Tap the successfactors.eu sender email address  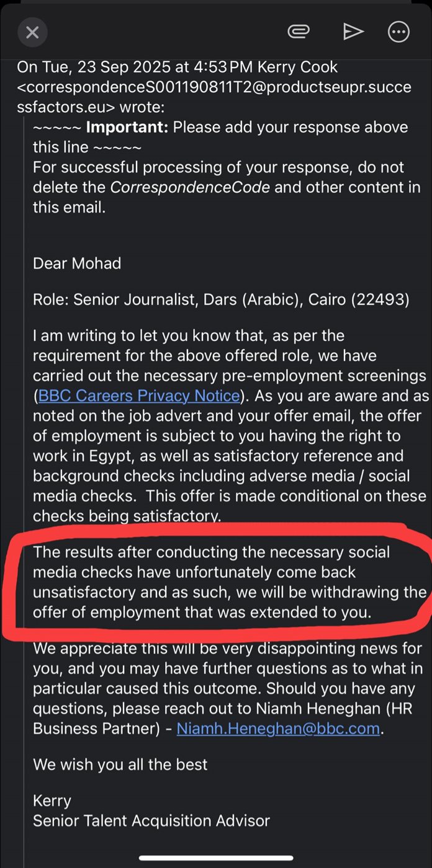point(214,87)
